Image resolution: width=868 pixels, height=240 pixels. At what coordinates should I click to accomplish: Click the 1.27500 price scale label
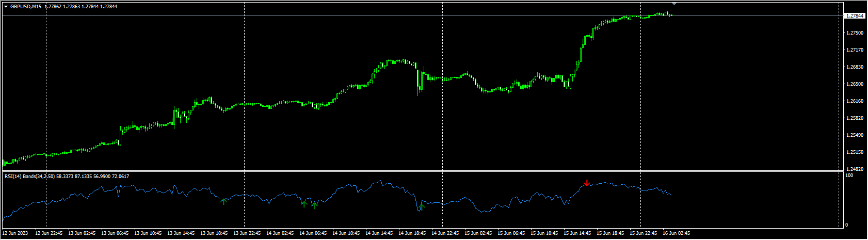click(855, 33)
